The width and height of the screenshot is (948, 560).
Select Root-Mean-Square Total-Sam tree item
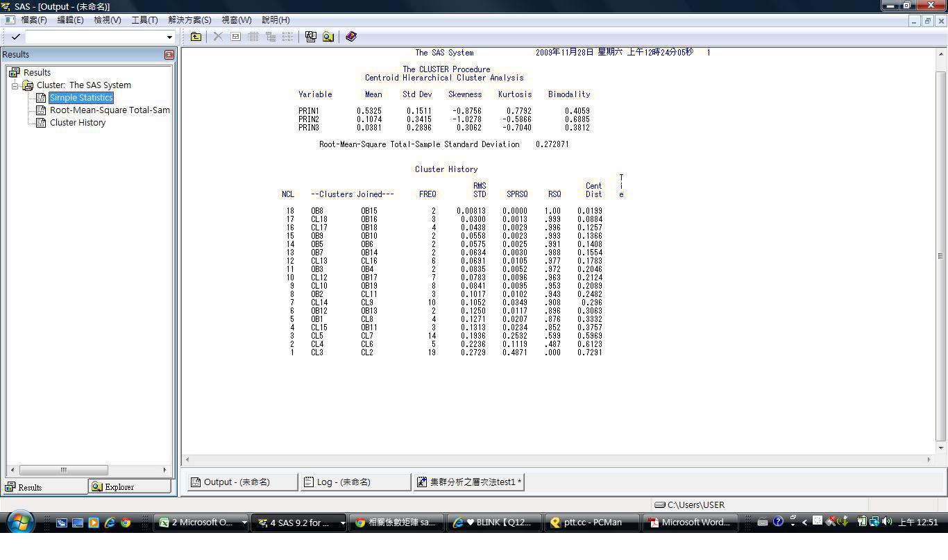[x=110, y=110]
